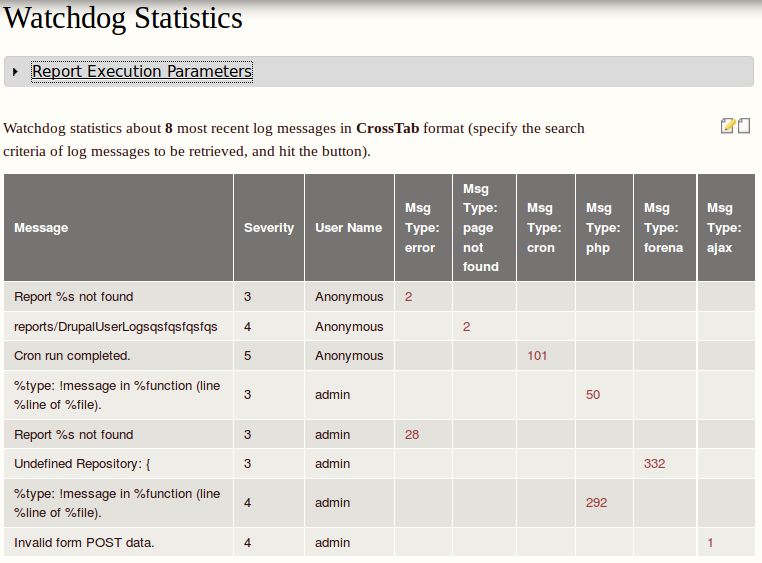762x563 pixels.
Task: Click the Severity column header
Action: (x=269, y=227)
